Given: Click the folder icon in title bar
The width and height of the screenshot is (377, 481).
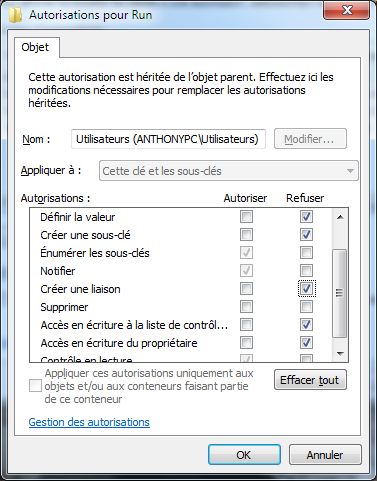Looking at the screenshot, I should (15, 15).
